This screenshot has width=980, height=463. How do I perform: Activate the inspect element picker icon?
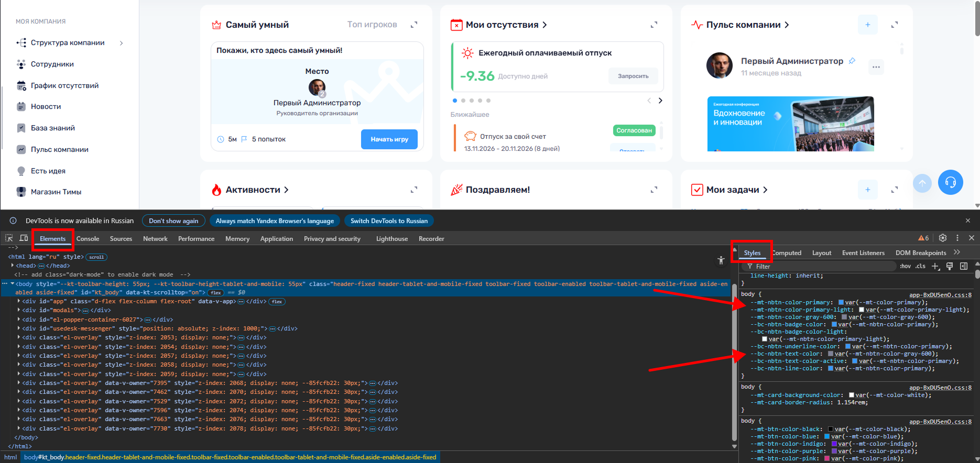pos(9,238)
